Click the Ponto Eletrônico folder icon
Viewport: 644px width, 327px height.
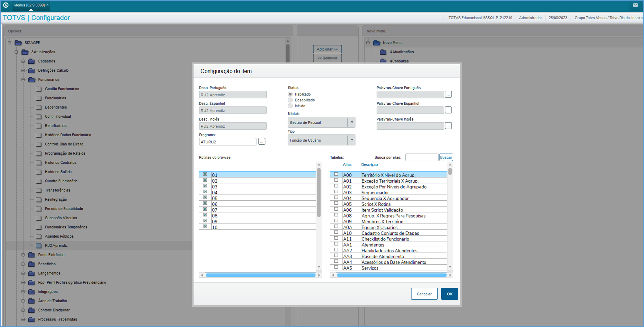(31, 255)
